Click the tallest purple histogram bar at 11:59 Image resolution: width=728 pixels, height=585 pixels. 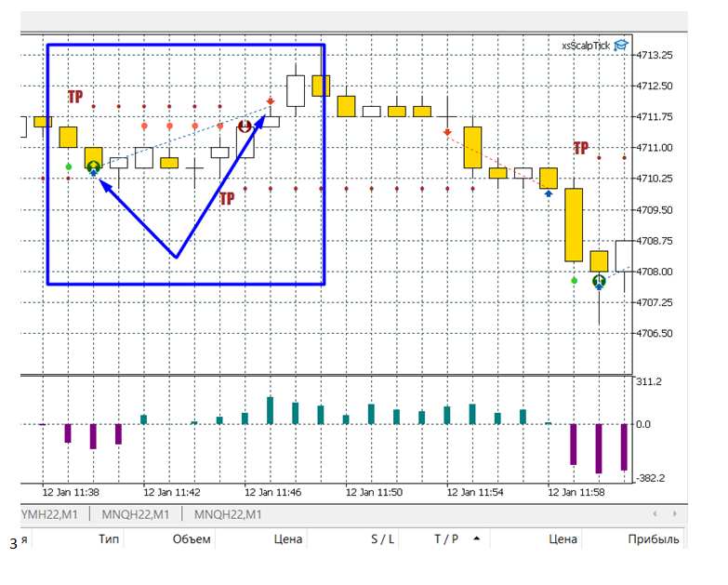(x=599, y=448)
